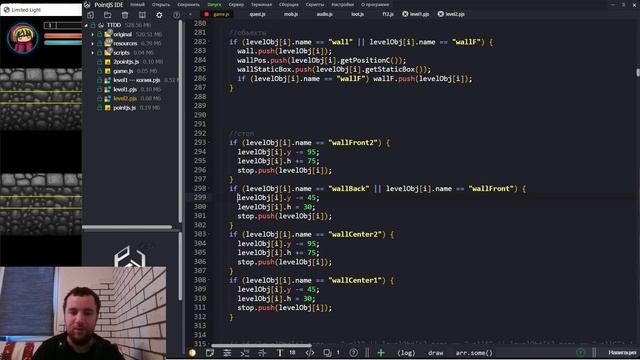Close the level2.pjs tab with its X

coord(440,14)
